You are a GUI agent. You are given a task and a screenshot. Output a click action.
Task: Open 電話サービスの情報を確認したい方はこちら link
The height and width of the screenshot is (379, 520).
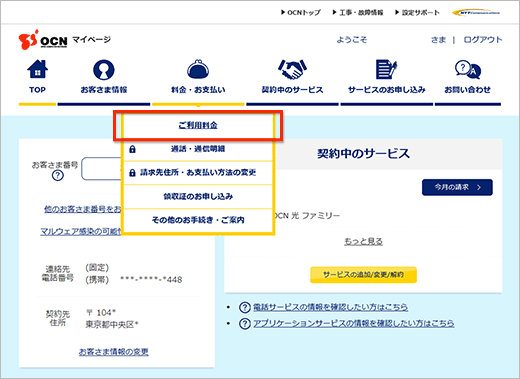click(330, 307)
